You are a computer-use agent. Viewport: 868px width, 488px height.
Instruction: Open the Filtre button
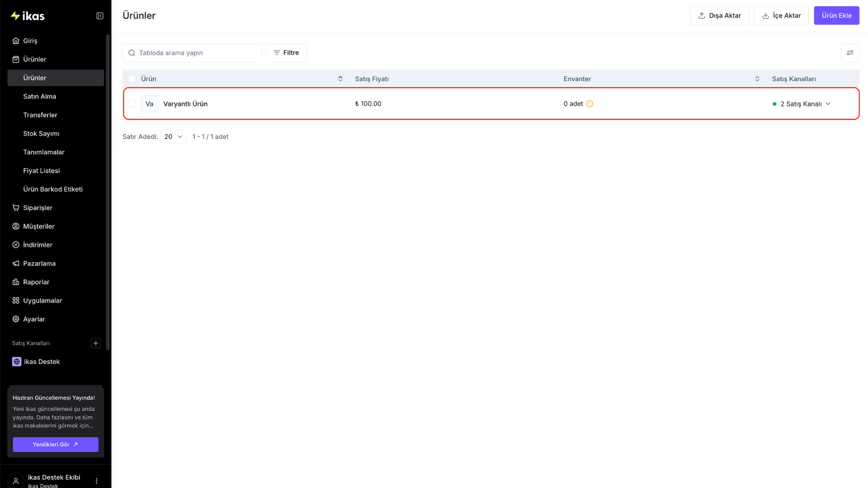[286, 53]
